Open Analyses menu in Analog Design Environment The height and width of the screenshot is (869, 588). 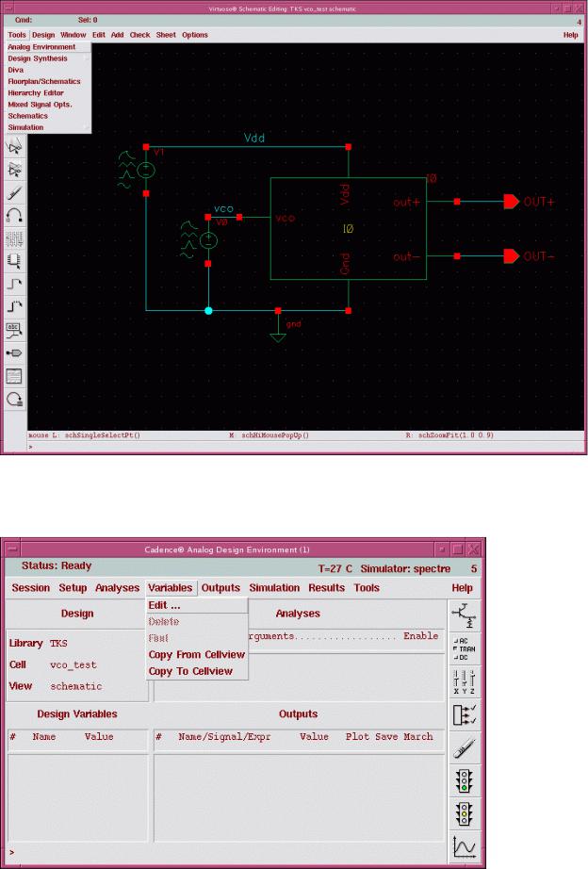coord(117,587)
